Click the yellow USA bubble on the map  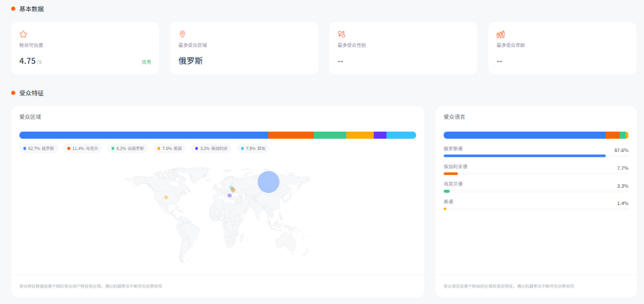point(166,198)
